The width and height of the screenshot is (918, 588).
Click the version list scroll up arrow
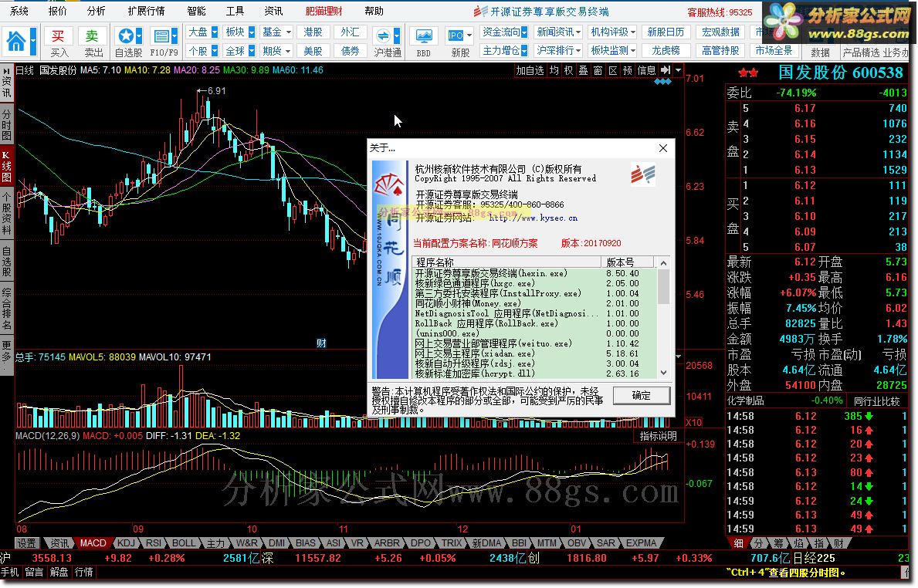click(x=663, y=263)
